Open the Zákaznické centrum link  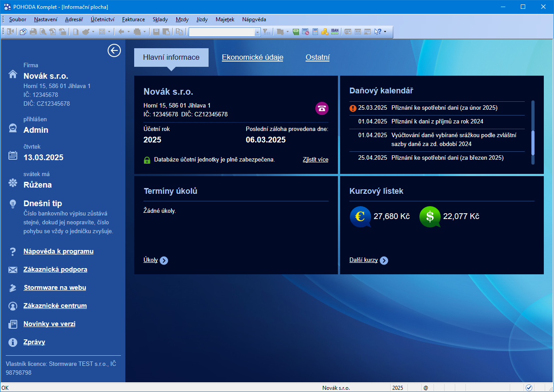pos(55,306)
